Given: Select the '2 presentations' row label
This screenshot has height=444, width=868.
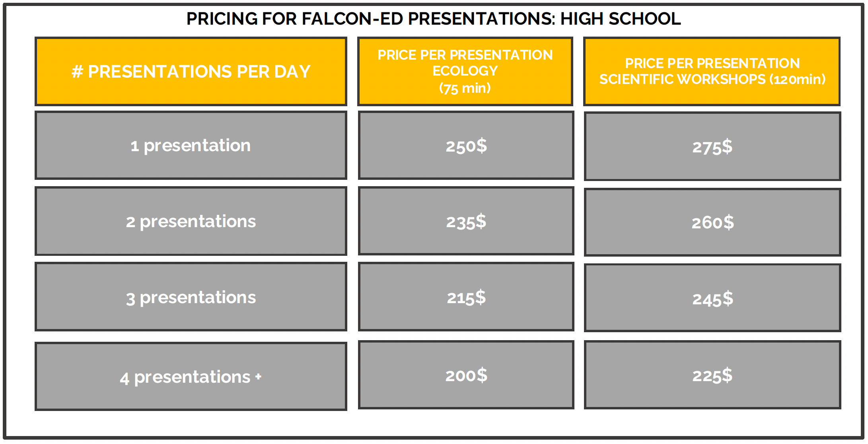Looking at the screenshot, I should 191,222.
